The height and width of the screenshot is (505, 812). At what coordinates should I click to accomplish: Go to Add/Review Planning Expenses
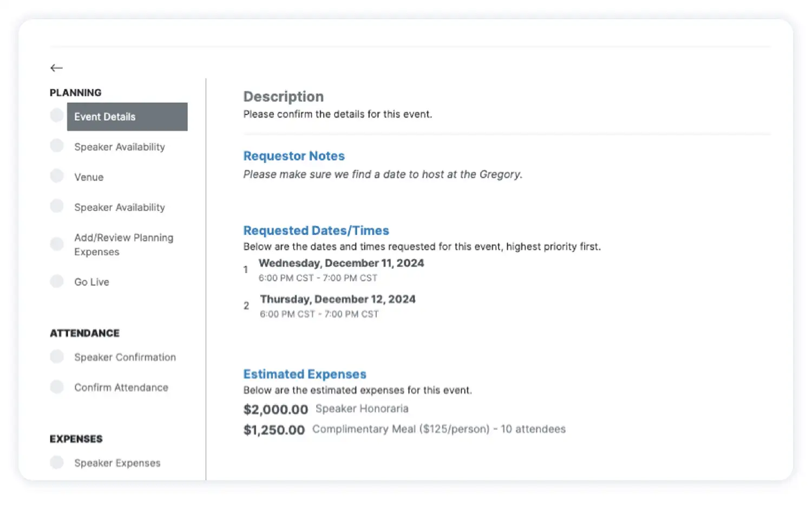123,244
